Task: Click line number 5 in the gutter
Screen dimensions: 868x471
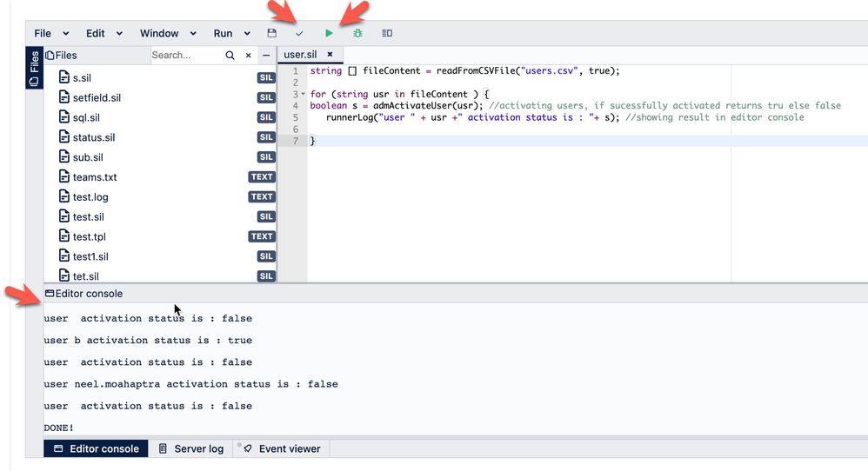Action: tap(296, 118)
